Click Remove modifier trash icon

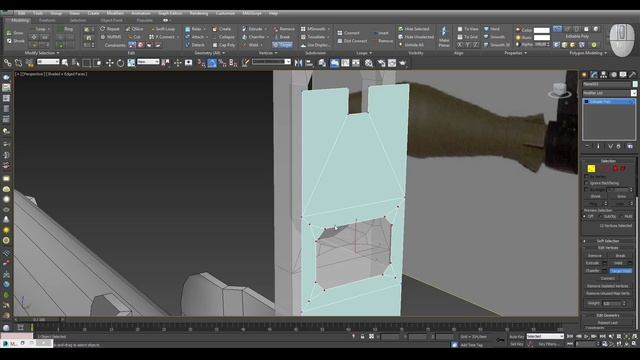pyautogui.click(x=619, y=146)
